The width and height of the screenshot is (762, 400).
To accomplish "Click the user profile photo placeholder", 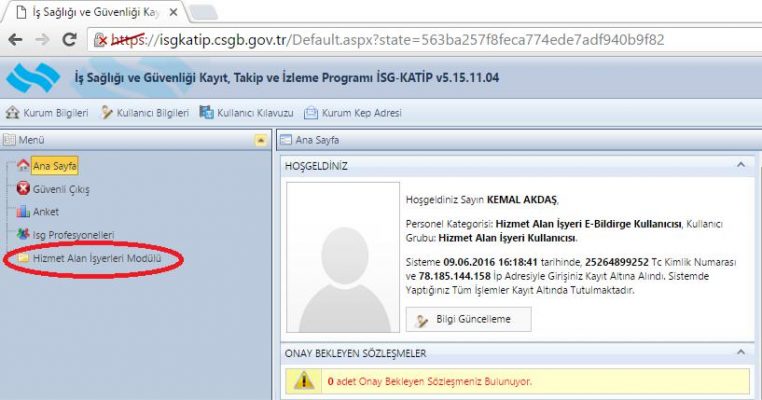I will [341, 256].
